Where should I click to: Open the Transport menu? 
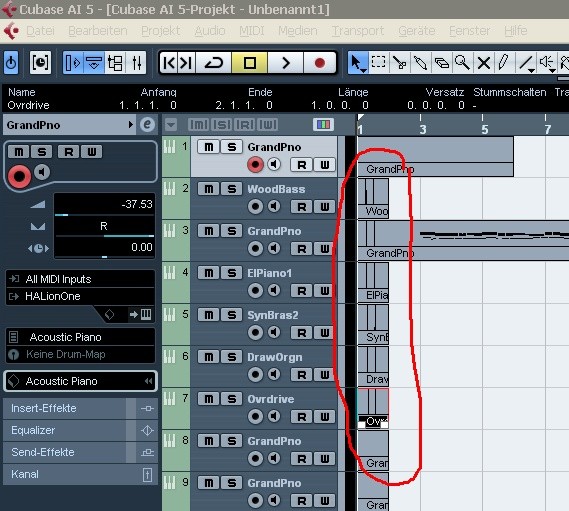pos(358,31)
